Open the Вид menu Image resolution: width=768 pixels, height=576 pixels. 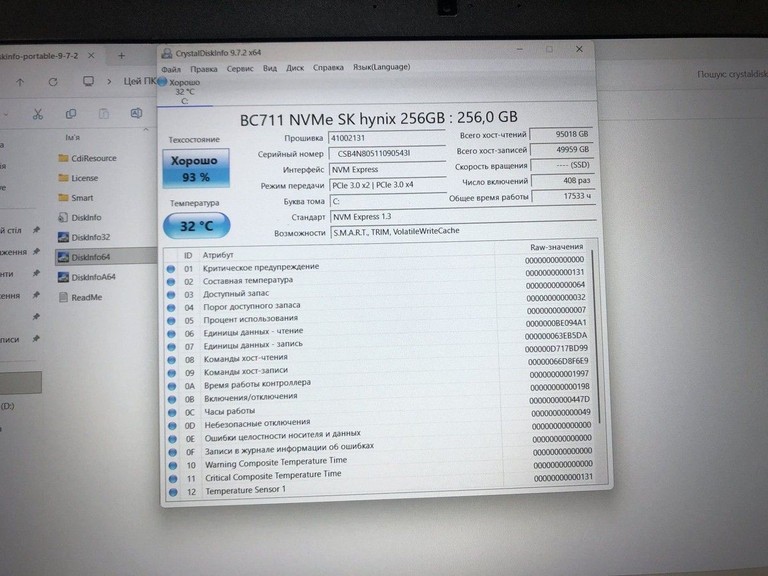click(x=270, y=68)
